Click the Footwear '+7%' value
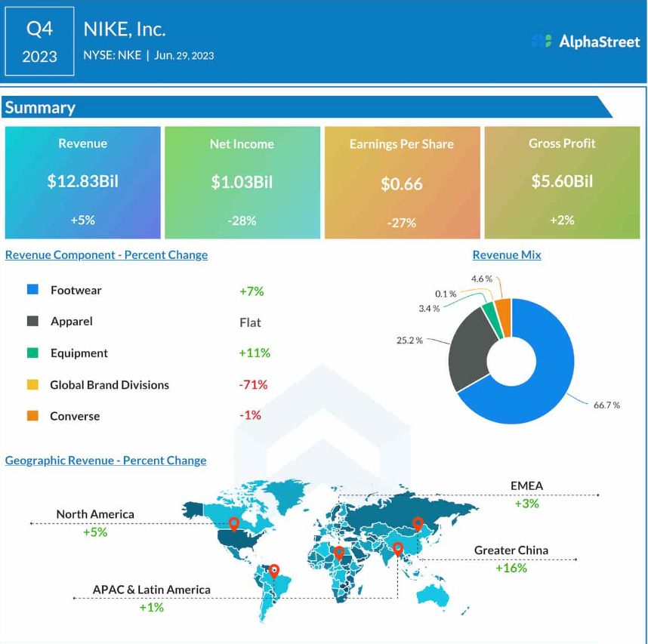The image size is (648, 644). pyautogui.click(x=251, y=291)
